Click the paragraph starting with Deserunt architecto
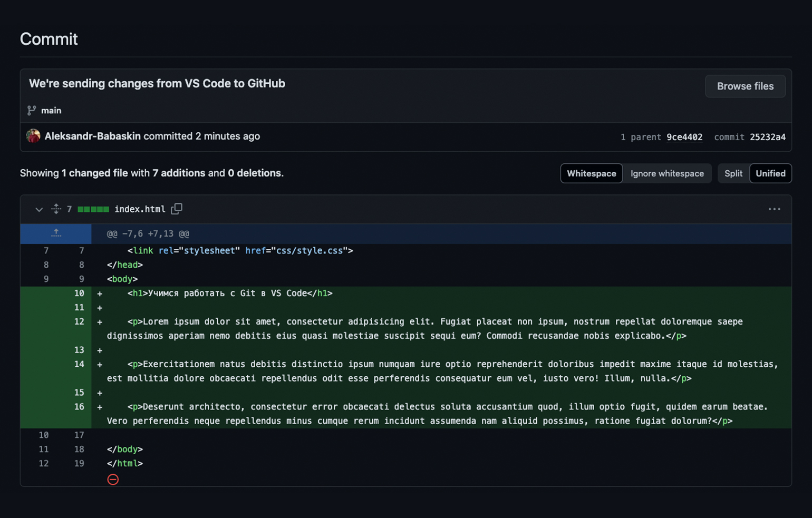The height and width of the screenshot is (518, 812). [x=437, y=414]
